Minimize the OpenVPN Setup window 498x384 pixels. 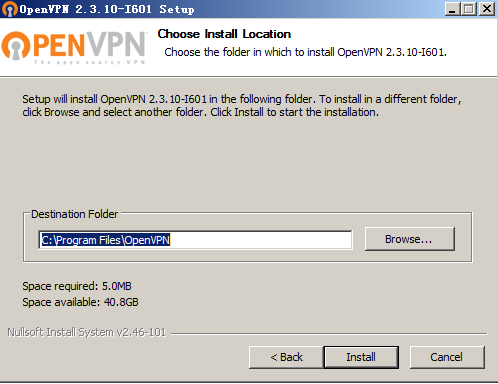[452, 9]
